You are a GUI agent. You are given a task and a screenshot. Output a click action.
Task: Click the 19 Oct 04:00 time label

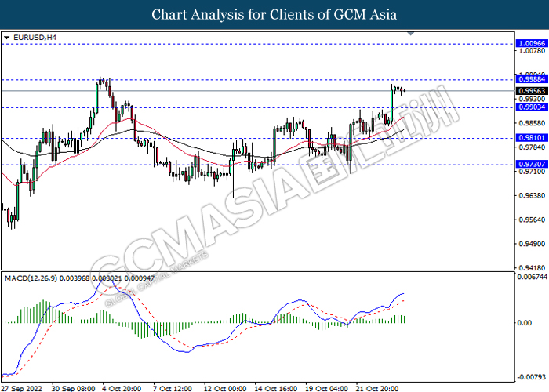click(327, 388)
